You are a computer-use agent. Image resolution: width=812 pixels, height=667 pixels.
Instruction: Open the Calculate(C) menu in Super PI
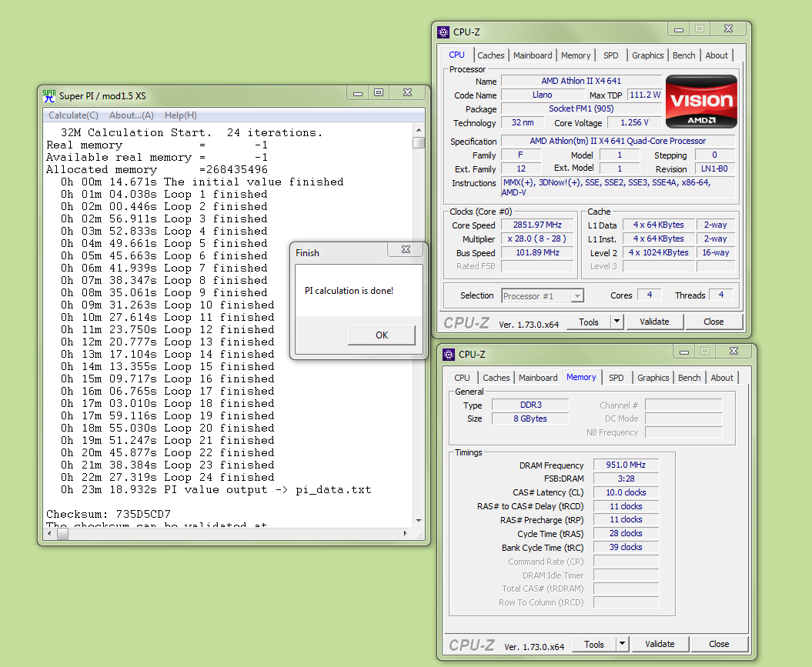73,115
